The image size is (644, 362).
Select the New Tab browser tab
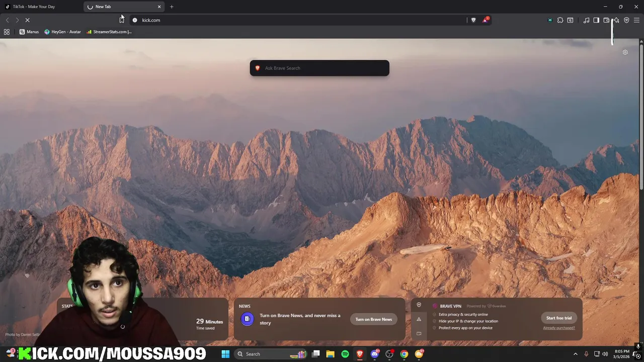(x=124, y=7)
